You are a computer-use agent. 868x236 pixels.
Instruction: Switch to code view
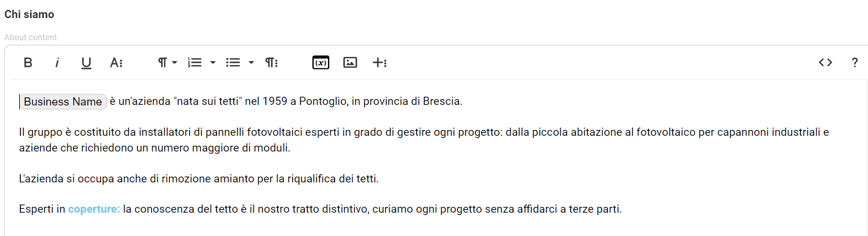[825, 63]
